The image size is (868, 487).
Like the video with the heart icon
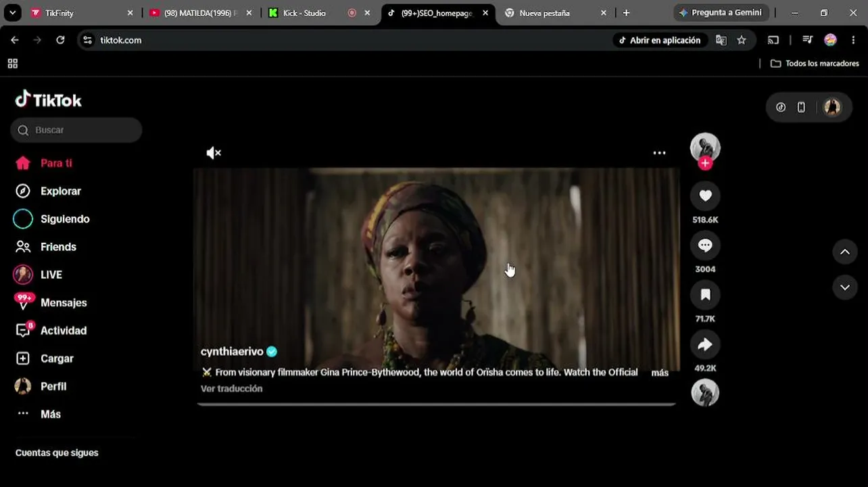(x=705, y=195)
